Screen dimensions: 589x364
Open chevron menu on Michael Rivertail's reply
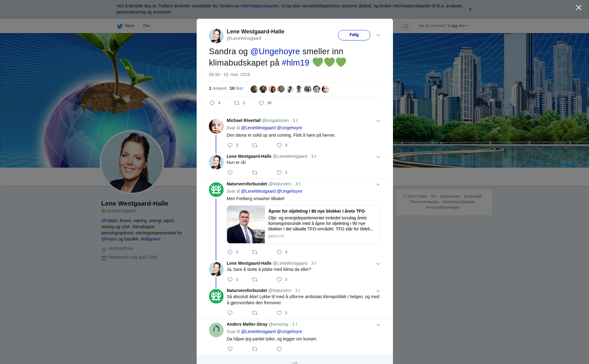(378, 121)
